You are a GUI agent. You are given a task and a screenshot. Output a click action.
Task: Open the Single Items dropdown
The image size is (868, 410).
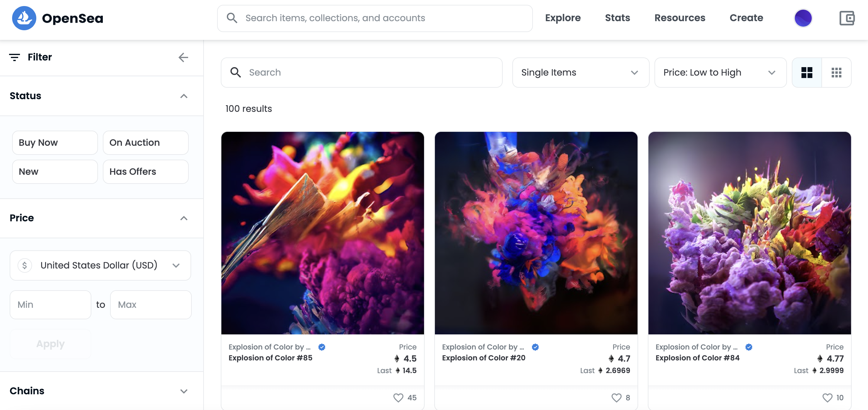580,73
